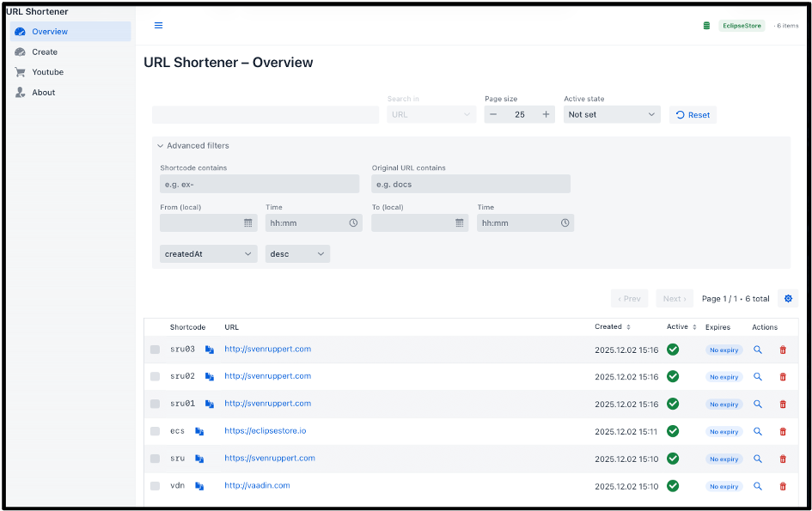
Task: Open the Active state dropdown
Action: [x=611, y=114]
